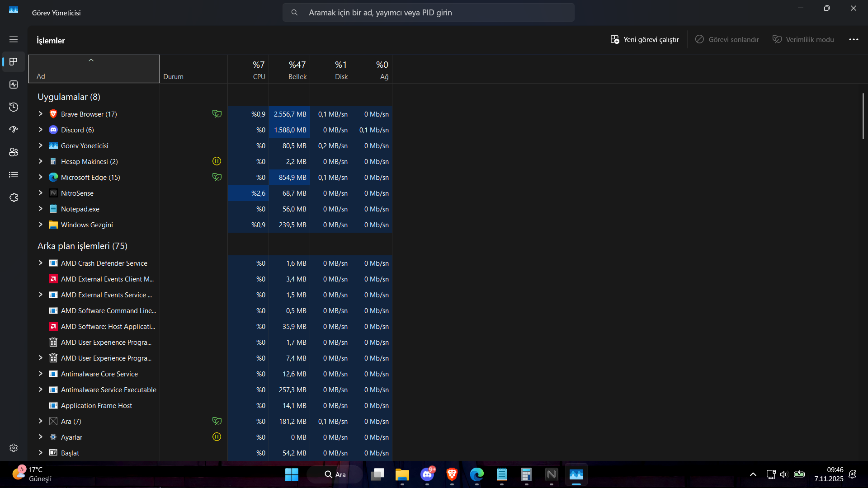Open the Performance page in sidebar
Image resolution: width=868 pixels, height=488 pixels.
click(x=14, y=84)
